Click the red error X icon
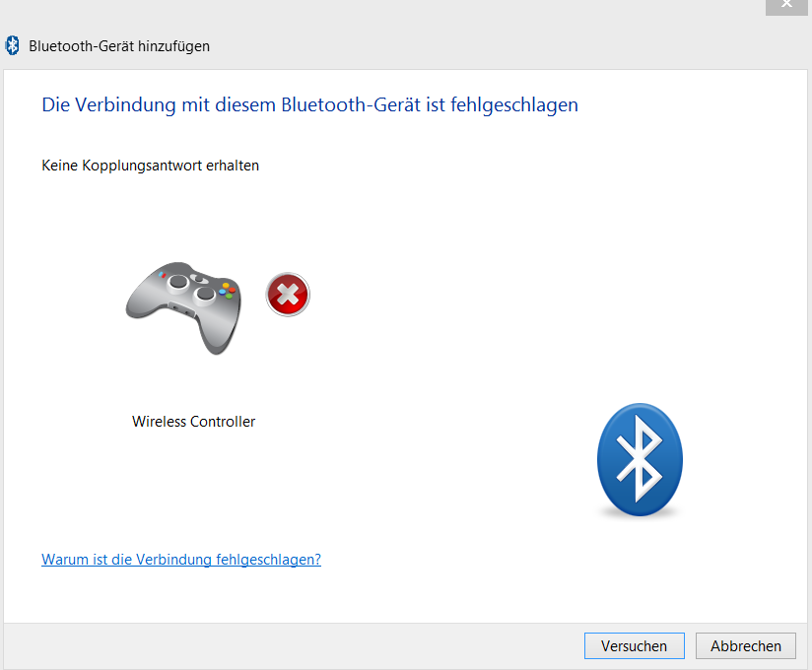This screenshot has width=812, height=670. coord(288,294)
